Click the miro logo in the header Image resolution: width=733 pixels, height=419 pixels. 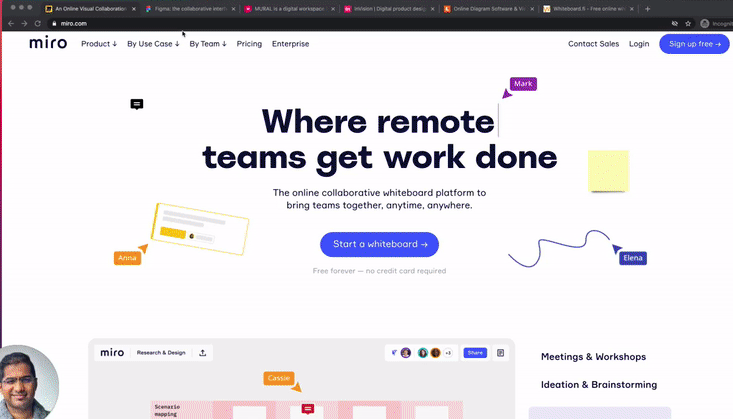click(x=48, y=43)
